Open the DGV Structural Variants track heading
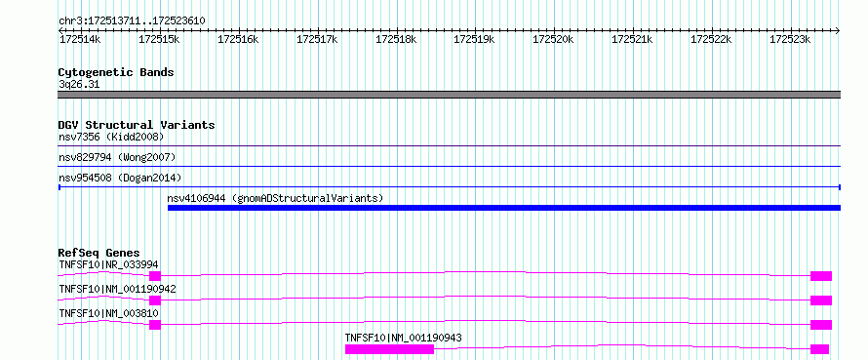This screenshot has height=360, width=868. 137,125
